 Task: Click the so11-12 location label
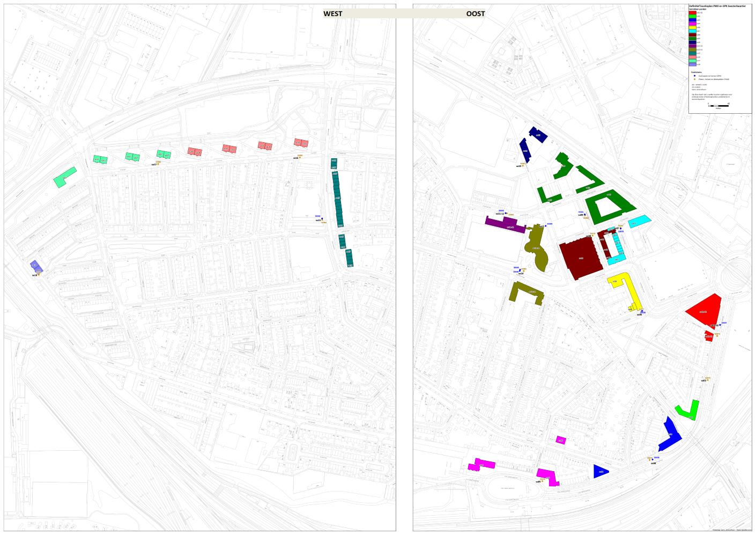500,214
